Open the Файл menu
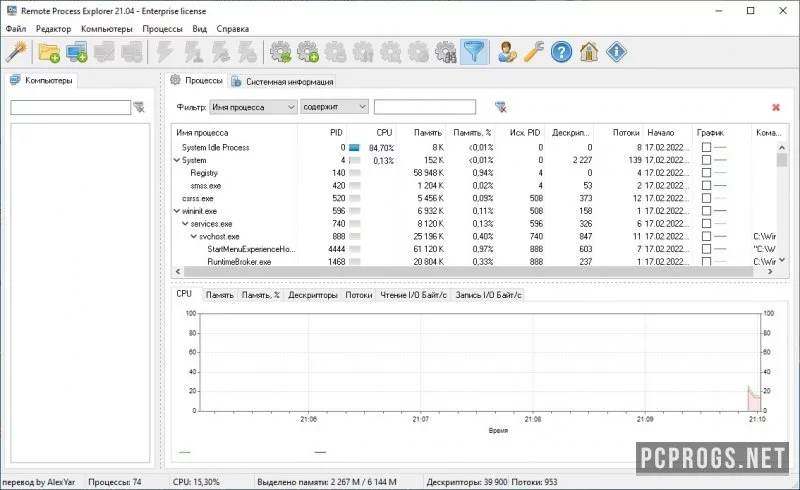This screenshot has width=800, height=490. coord(16,29)
